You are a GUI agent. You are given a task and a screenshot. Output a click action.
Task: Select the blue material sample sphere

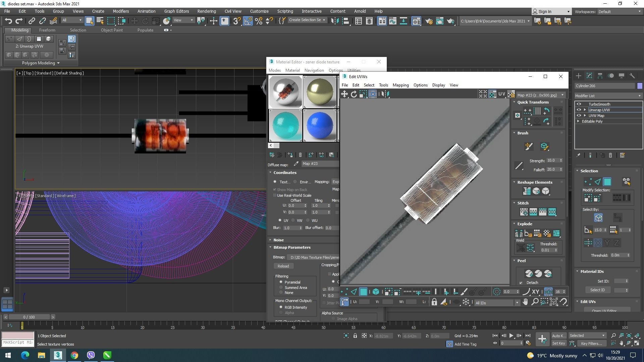coord(320,125)
